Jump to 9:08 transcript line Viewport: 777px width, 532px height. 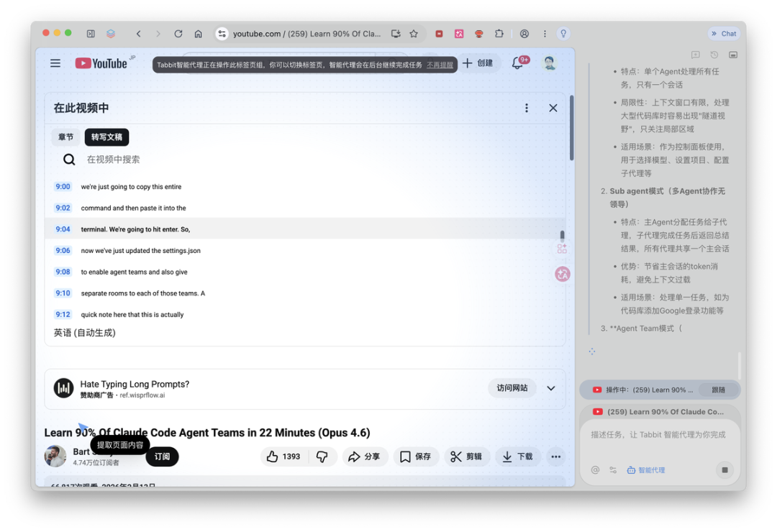click(305, 272)
